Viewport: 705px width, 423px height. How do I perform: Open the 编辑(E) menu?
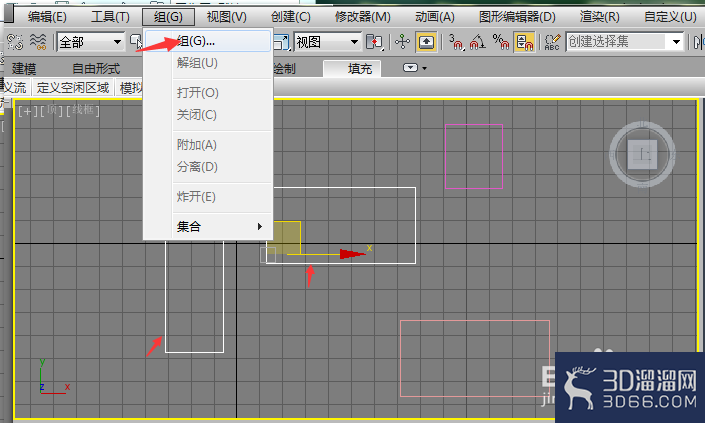(47, 17)
